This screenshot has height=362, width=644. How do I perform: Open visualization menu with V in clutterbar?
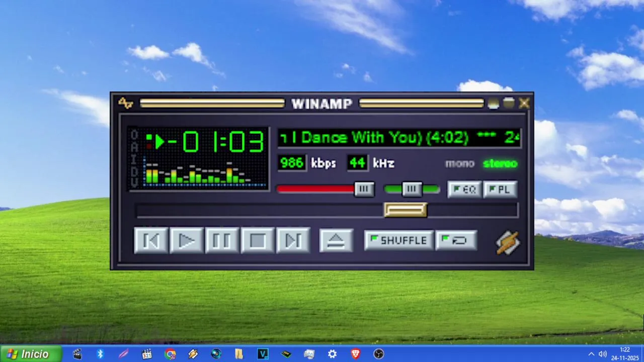click(x=134, y=184)
